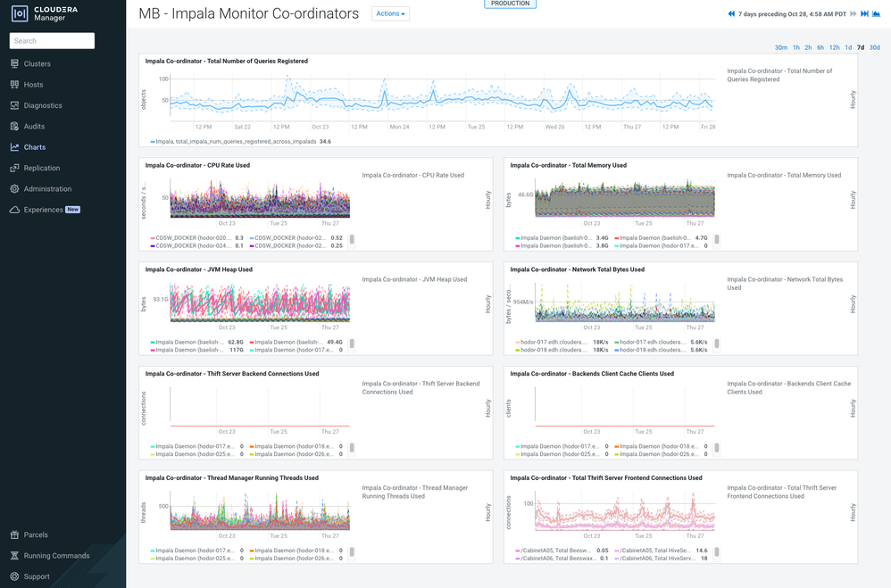Move time range backward with double-left arrows
Screen dimensions: 891x588
coord(731,13)
